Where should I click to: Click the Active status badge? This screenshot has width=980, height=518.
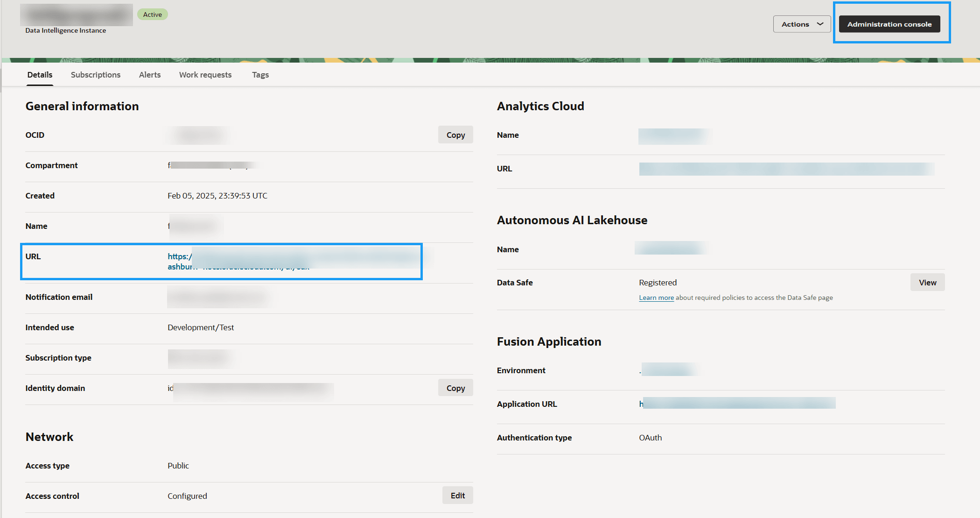click(152, 14)
